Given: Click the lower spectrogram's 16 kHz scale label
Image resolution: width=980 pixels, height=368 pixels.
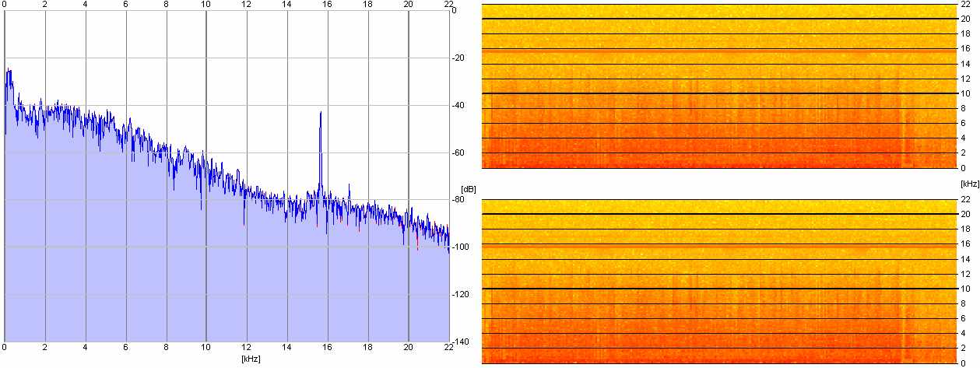Looking at the screenshot, I should 964,244.
